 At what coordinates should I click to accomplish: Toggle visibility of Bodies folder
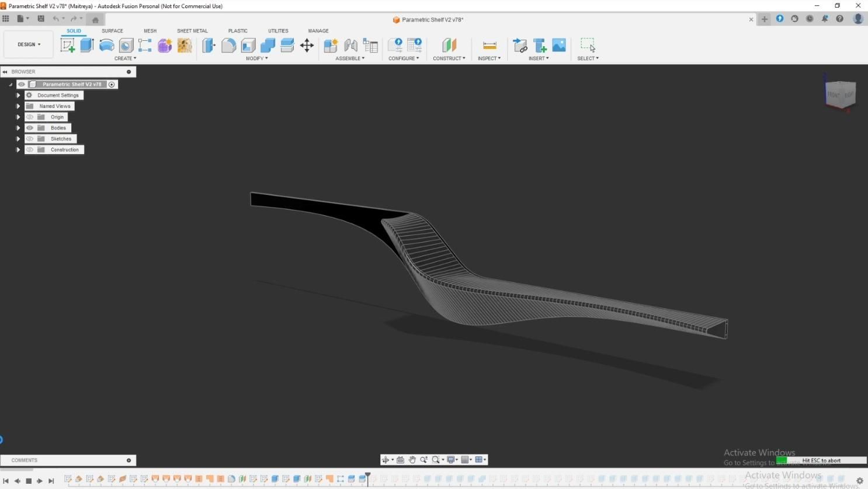pyautogui.click(x=30, y=128)
